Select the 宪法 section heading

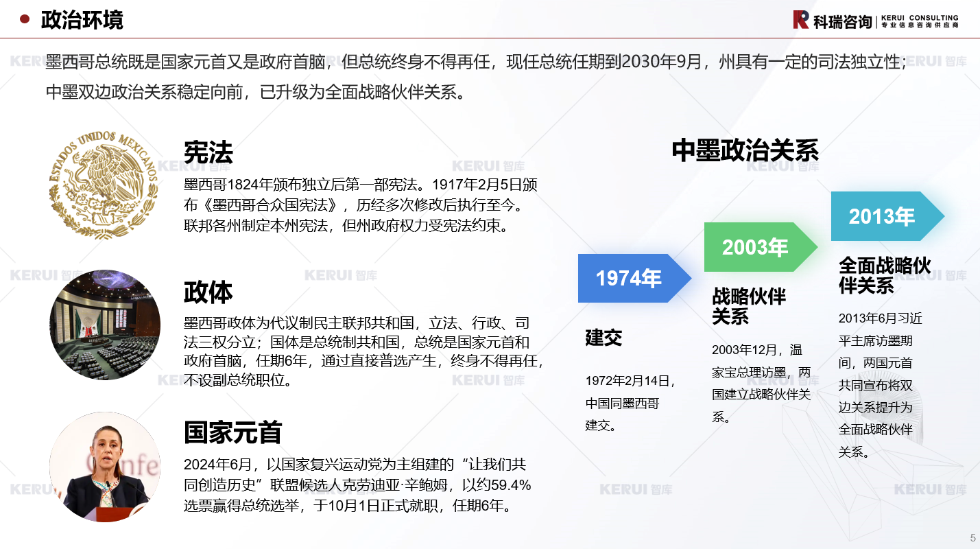[x=208, y=152]
